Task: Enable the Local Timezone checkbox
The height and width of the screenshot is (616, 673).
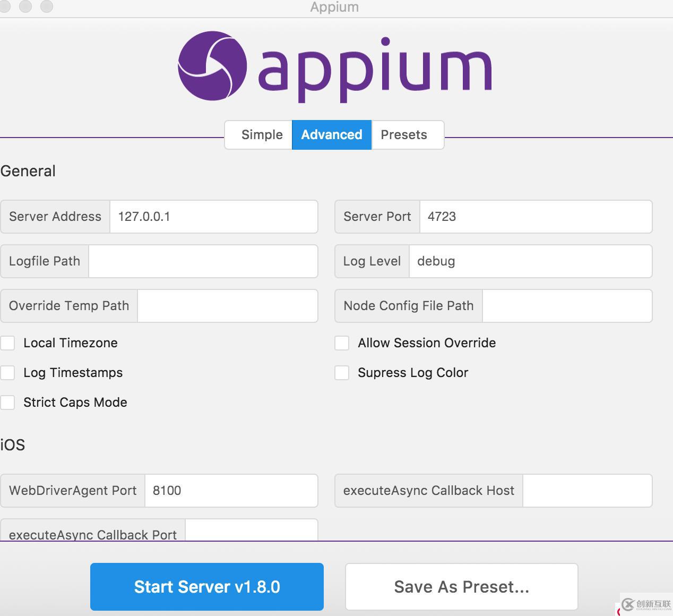Action: tap(7, 343)
